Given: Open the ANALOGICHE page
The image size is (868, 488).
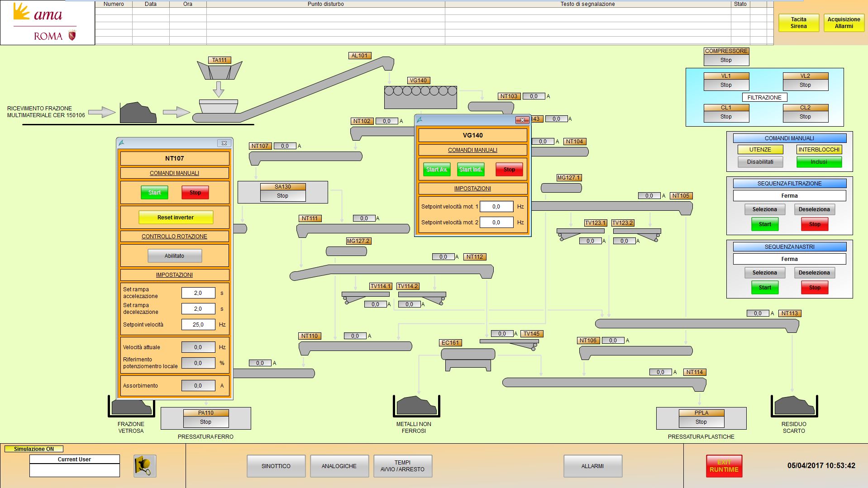Looking at the screenshot, I should pos(339,466).
